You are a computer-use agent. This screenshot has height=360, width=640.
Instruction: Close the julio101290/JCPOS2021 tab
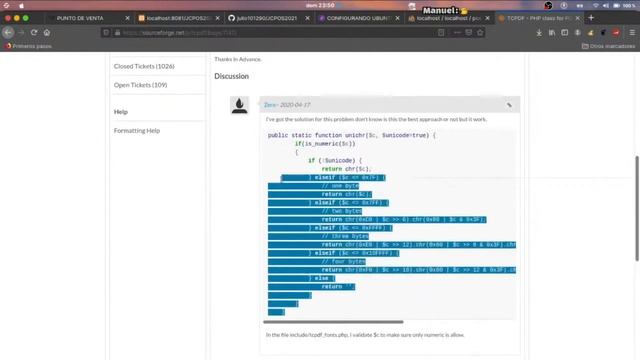[307, 18]
